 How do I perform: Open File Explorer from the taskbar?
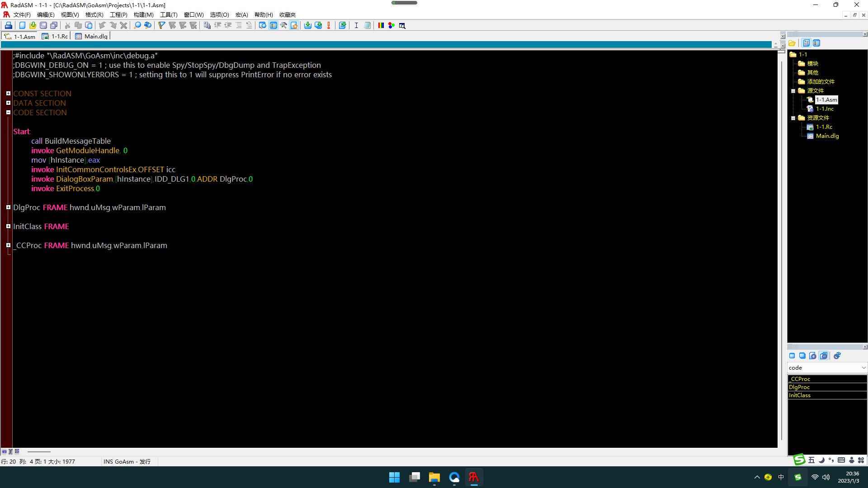tap(434, 477)
